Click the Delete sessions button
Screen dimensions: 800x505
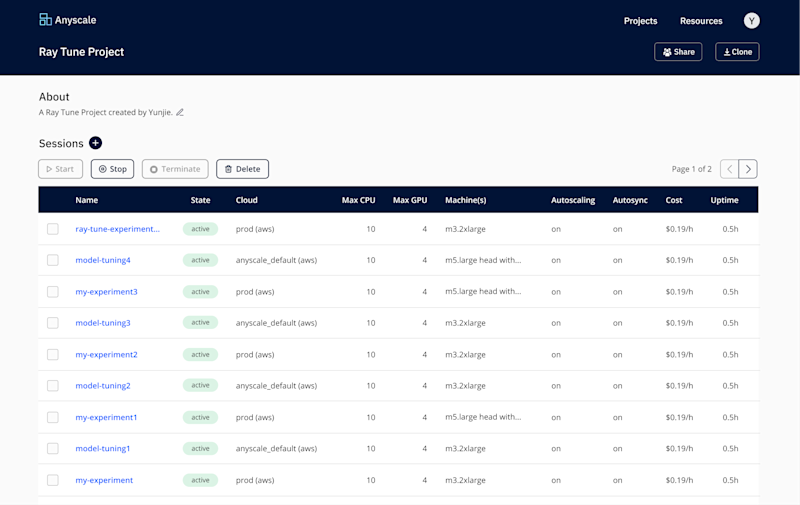242,169
